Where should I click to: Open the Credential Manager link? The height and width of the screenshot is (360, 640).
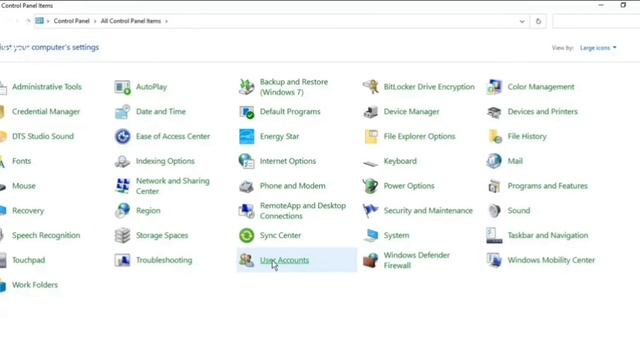point(46,112)
